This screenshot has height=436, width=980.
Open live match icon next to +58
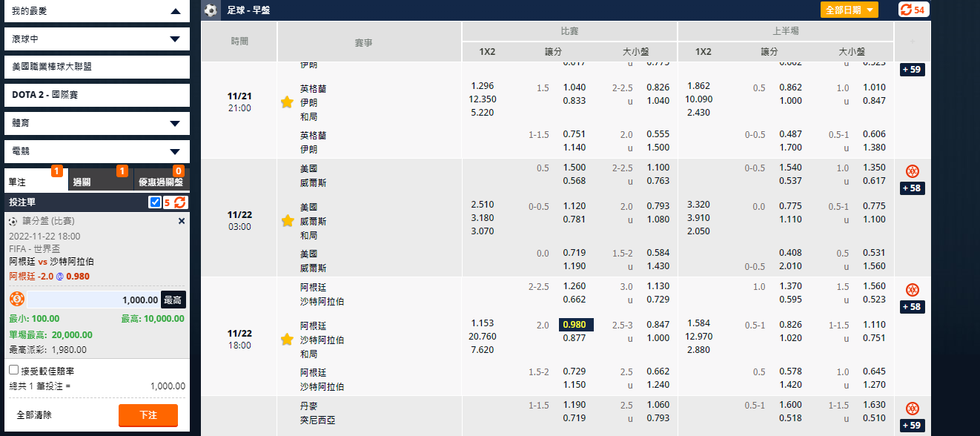(x=912, y=170)
